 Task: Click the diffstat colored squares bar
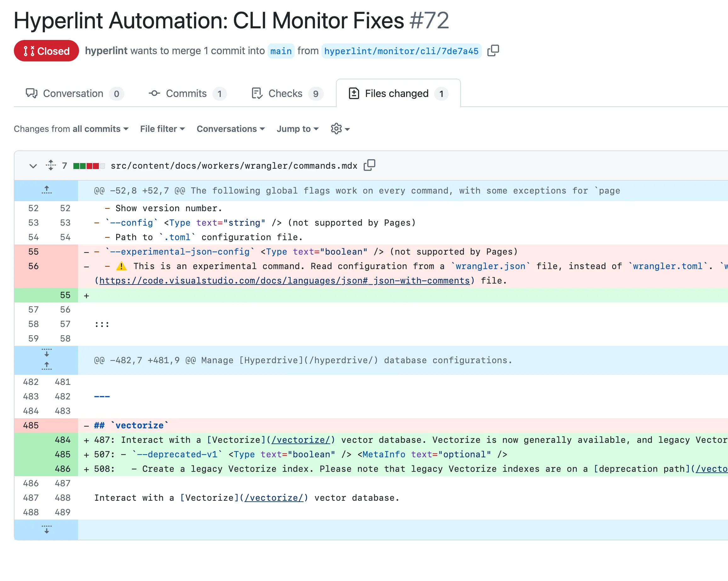point(89,166)
